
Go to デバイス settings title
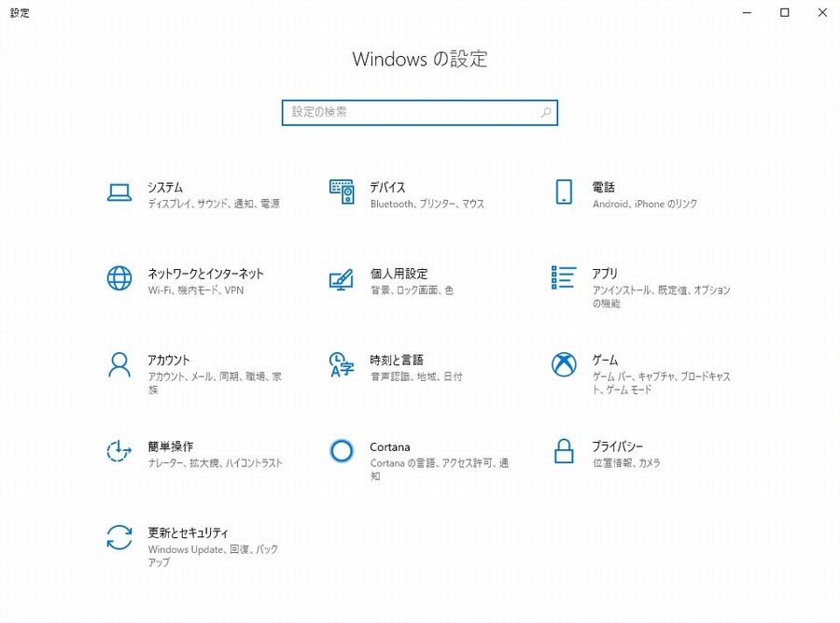pos(387,187)
